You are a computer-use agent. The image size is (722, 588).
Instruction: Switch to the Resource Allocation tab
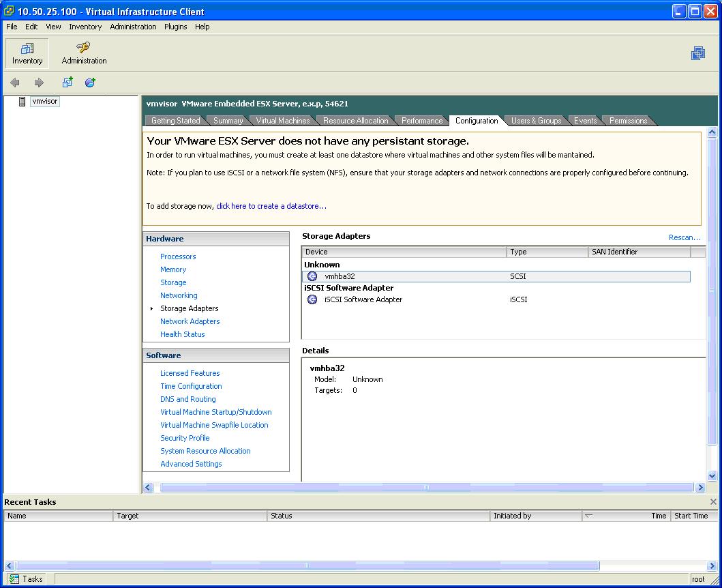(x=355, y=121)
